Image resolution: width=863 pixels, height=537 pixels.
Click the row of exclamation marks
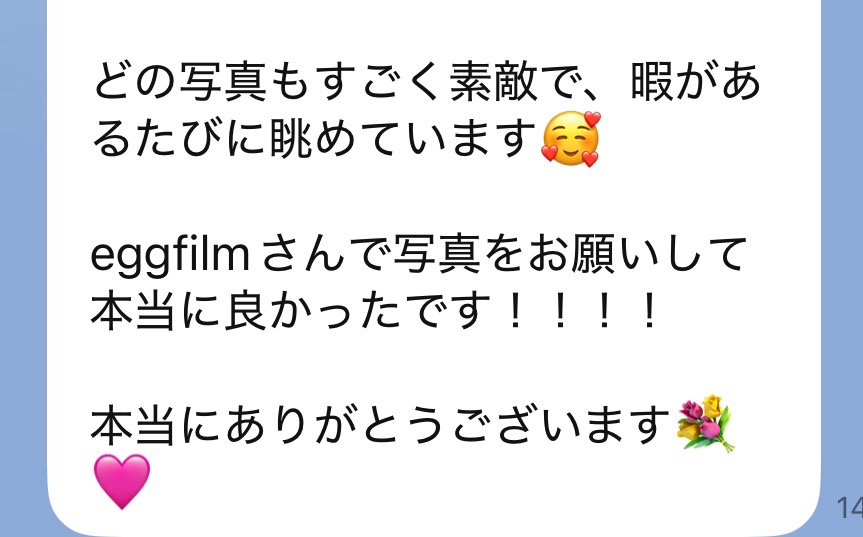point(582,311)
